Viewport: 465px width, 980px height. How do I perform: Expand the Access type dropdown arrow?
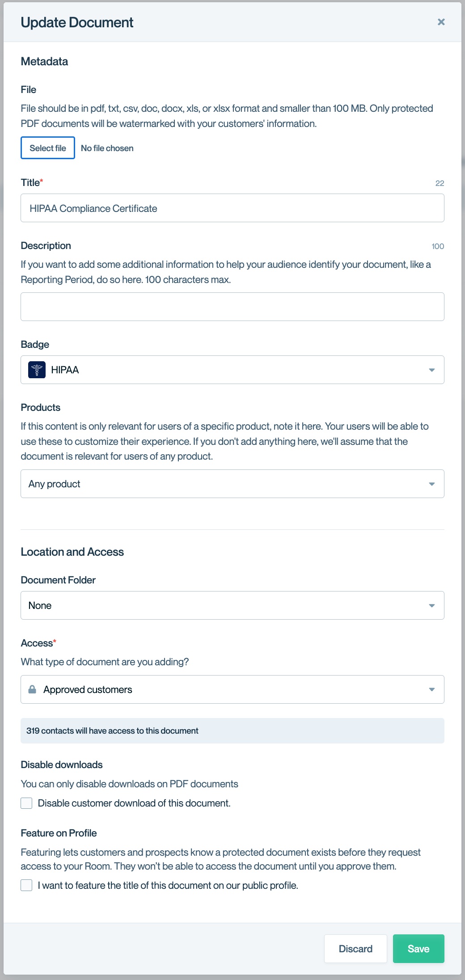(431, 689)
